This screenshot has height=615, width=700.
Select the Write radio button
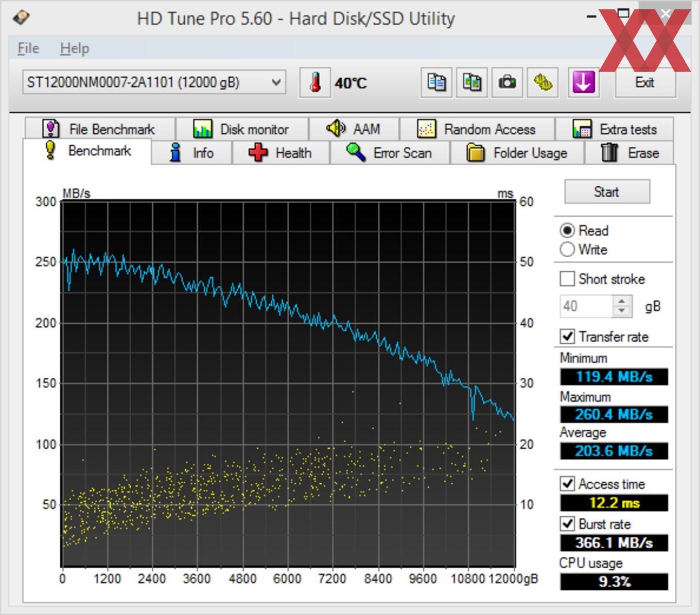pos(567,250)
